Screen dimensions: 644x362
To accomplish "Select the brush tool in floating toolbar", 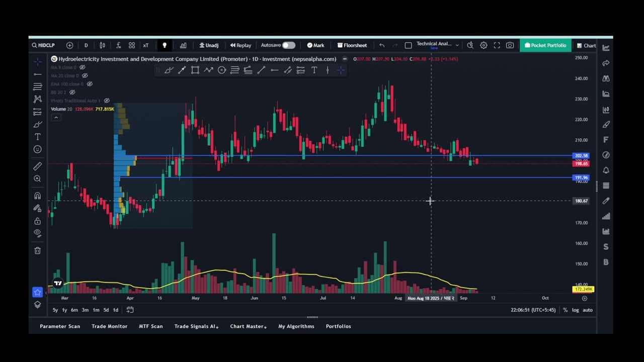I will click(x=169, y=70).
